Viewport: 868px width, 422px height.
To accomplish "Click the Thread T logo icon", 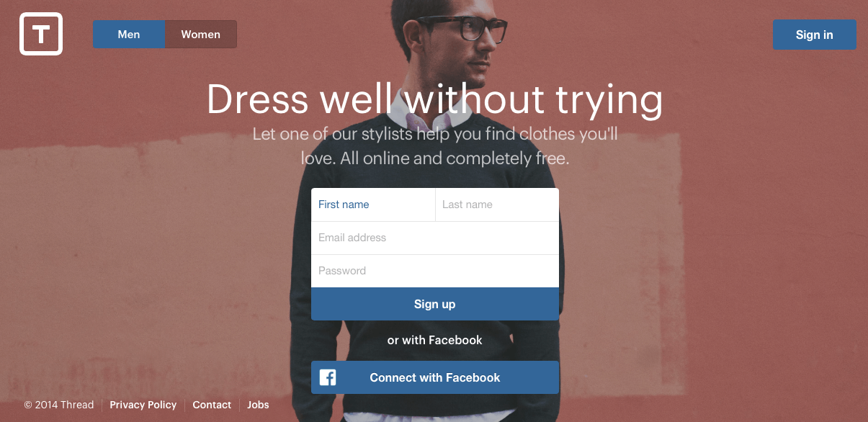I will point(41,34).
